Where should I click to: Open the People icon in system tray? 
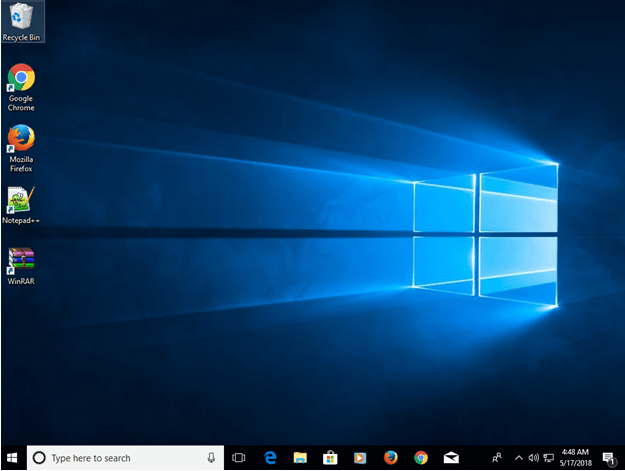click(x=497, y=458)
